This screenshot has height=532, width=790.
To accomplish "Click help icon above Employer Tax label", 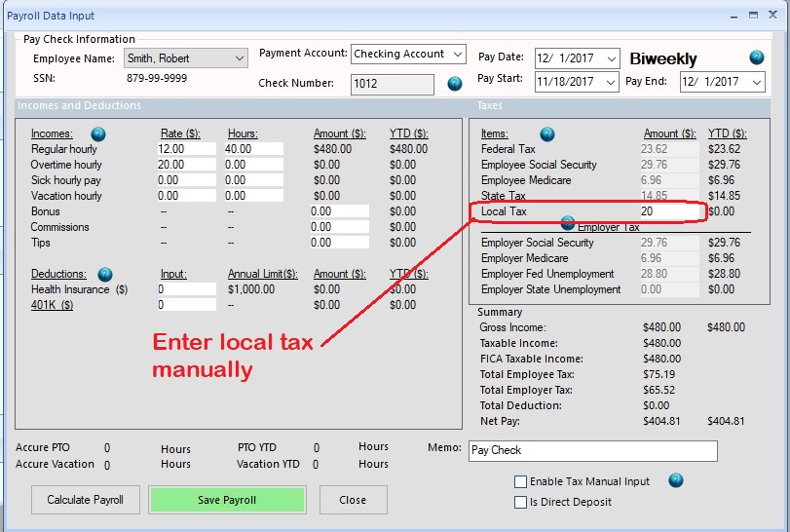I will click(568, 223).
